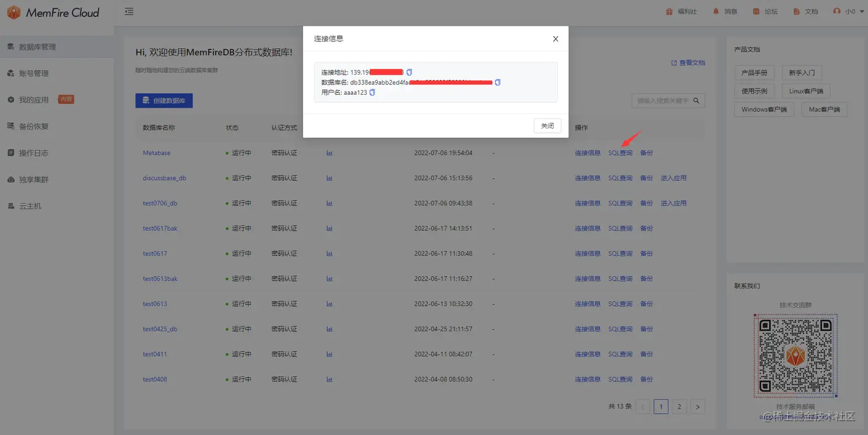Open the 产品手册 documentation button
The width and height of the screenshot is (868, 435).
754,73
